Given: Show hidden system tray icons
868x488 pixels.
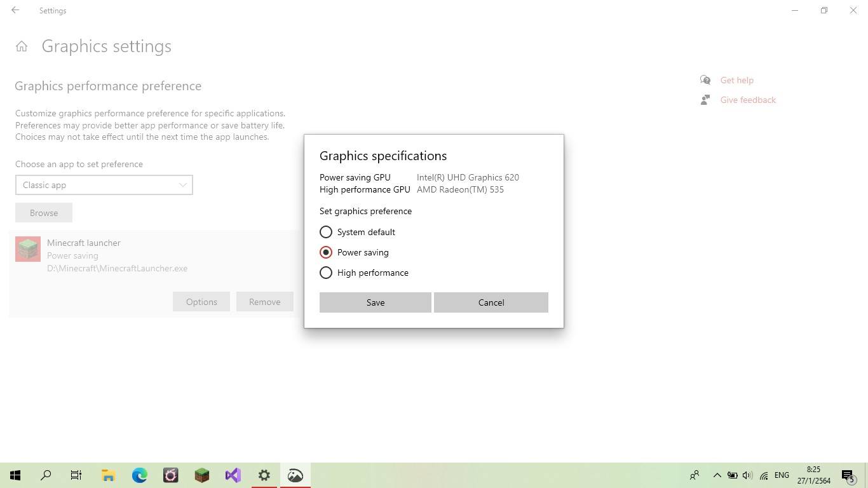Looking at the screenshot, I should (x=717, y=475).
